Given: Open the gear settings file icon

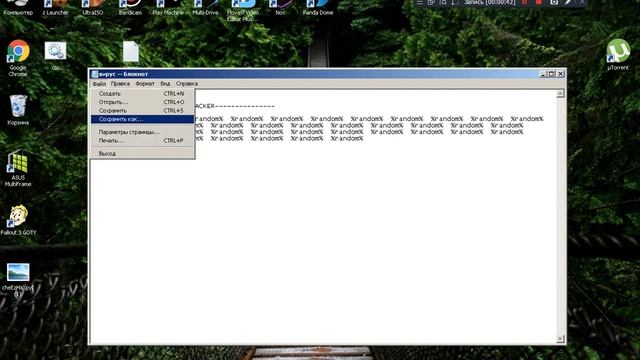Looking at the screenshot, I should click(56, 56).
